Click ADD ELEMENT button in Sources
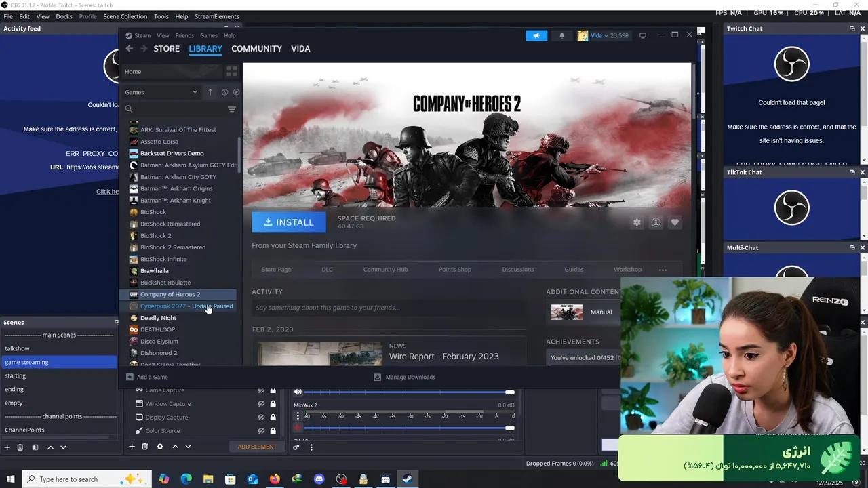This screenshot has width=868, height=488. pos(257,447)
